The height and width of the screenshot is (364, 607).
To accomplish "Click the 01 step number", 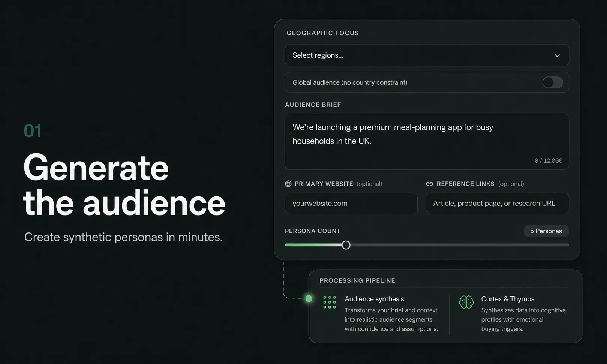I will (x=33, y=131).
